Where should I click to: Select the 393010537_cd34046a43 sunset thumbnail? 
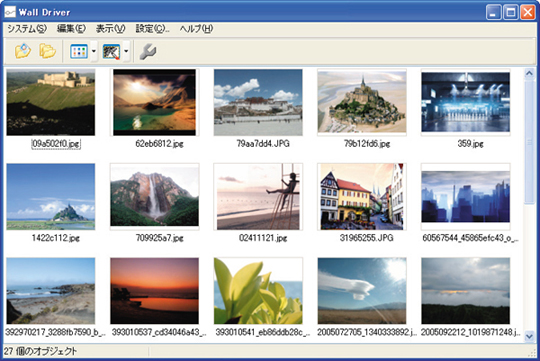click(154, 291)
